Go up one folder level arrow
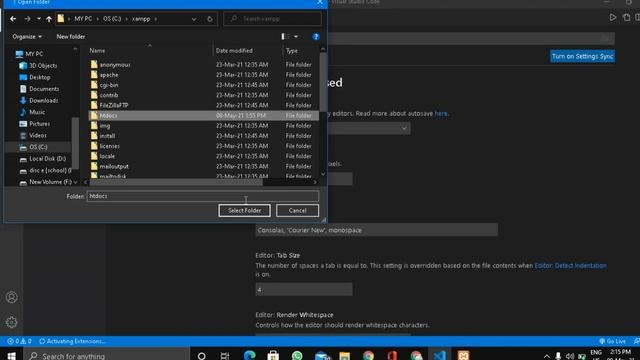This screenshot has width=640, height=360. coord(49,19)
